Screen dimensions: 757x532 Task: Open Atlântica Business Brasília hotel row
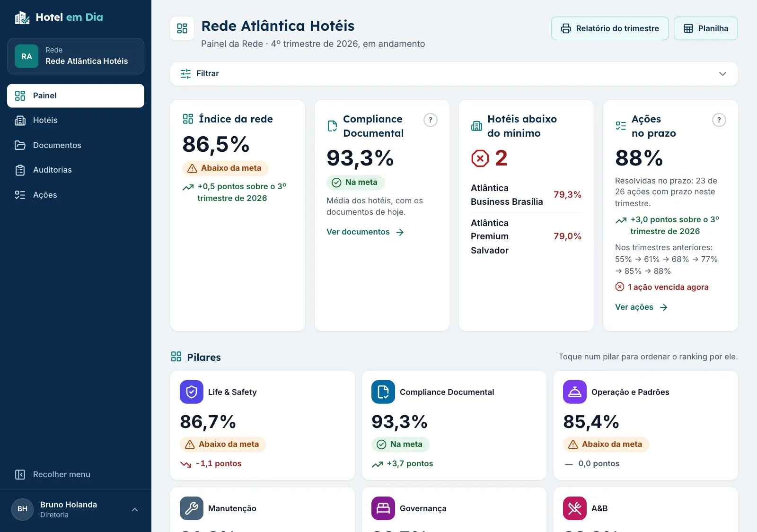[x=526, y=195]
